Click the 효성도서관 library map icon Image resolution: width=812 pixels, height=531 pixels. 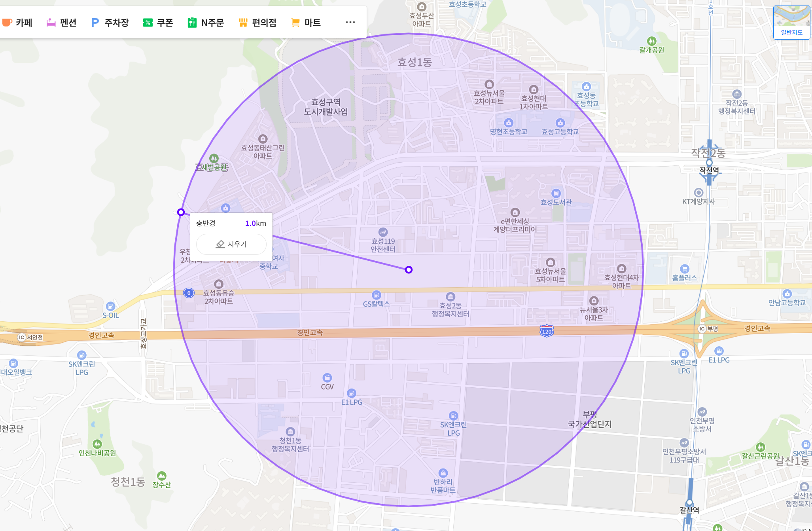(556, 193)
